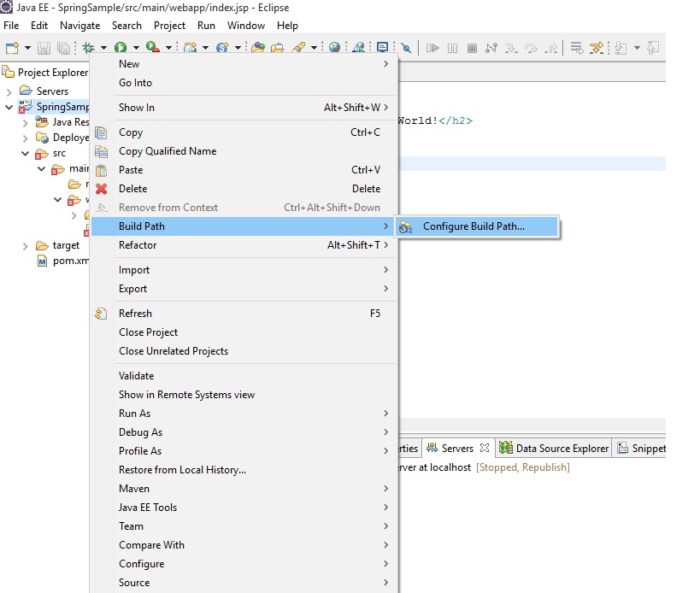The image size is (700, 593).
Task: Expand the Deployed Resources tree node
Action: coord(26,138)
